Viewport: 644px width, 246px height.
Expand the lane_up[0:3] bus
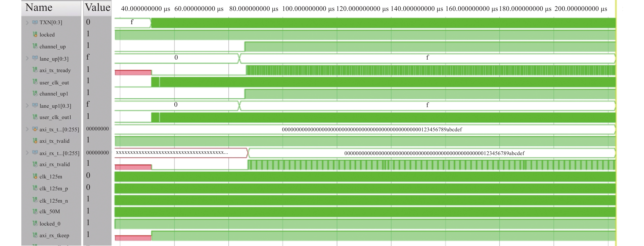tap(27, 58)
